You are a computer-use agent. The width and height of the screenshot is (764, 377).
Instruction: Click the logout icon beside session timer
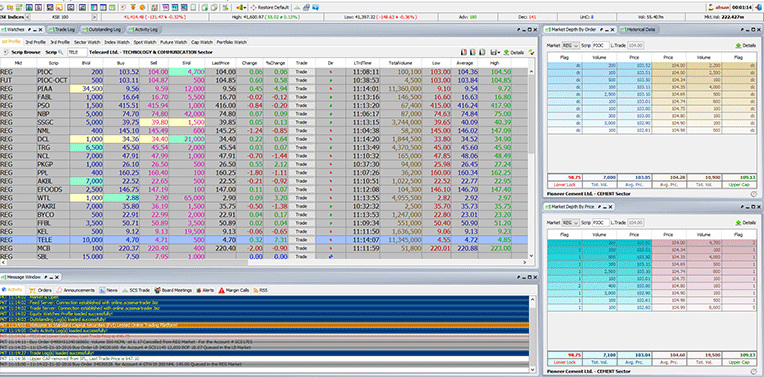tap(758, 8)
